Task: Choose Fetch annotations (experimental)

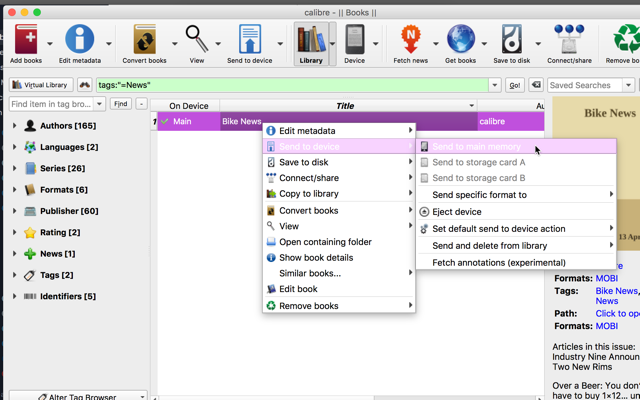Action: pos(516,263)
